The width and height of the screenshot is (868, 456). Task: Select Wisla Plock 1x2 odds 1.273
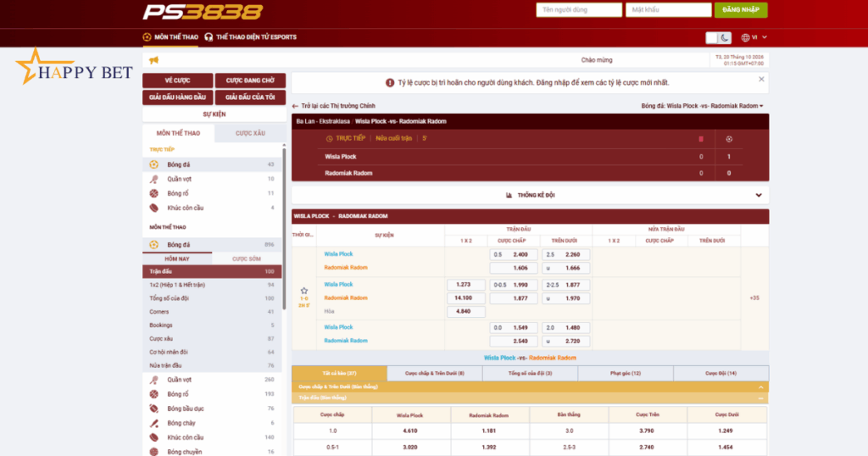coord(465,285)
